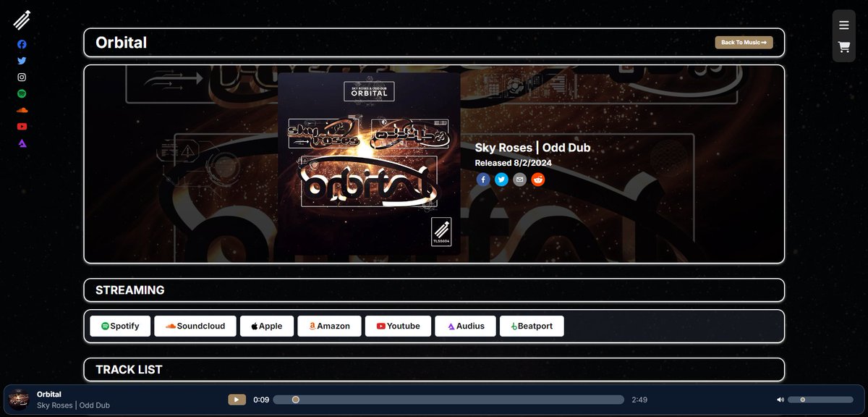Click the 0:09 elapsed time
The image size is (868, 417).
261,400
